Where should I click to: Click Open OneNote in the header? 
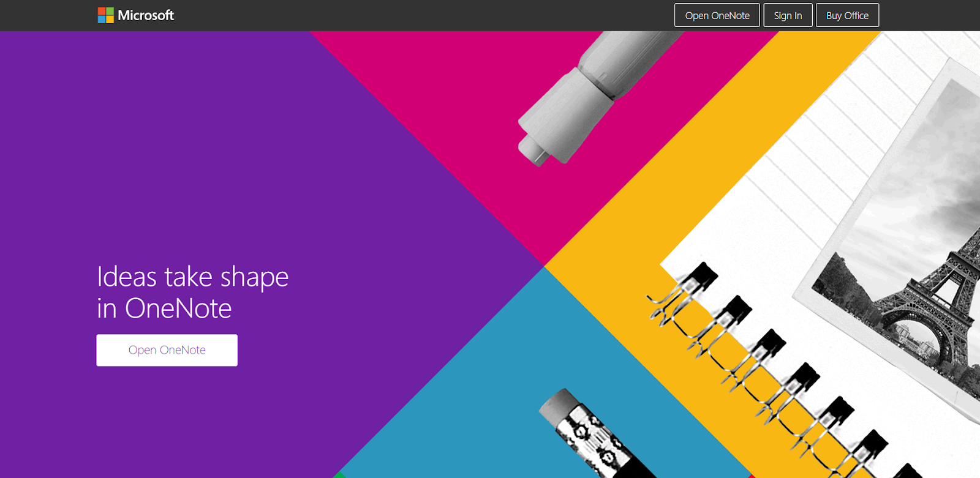[717, 15]
